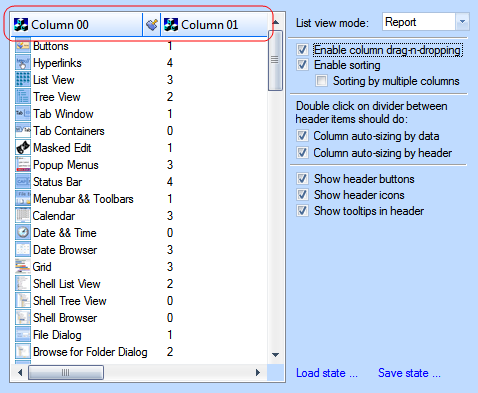Viewport: 478px width, 393px height.
Task: Select the Grid list item text
Action: (42, 267)
